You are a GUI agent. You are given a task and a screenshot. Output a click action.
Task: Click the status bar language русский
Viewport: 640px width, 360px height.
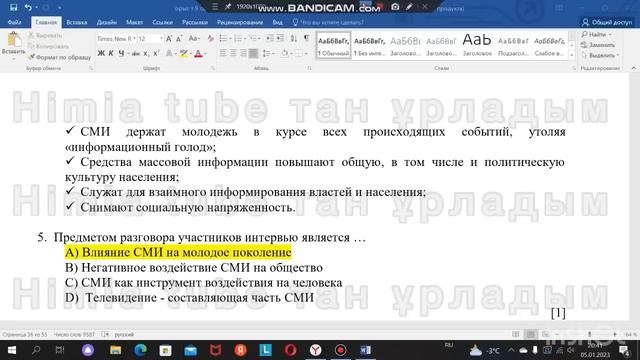click(124, 334)
